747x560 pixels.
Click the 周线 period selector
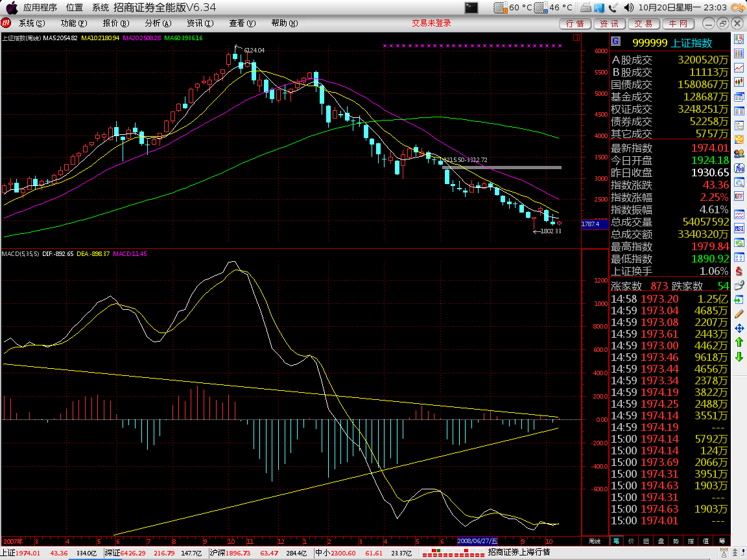coord(595,541)
